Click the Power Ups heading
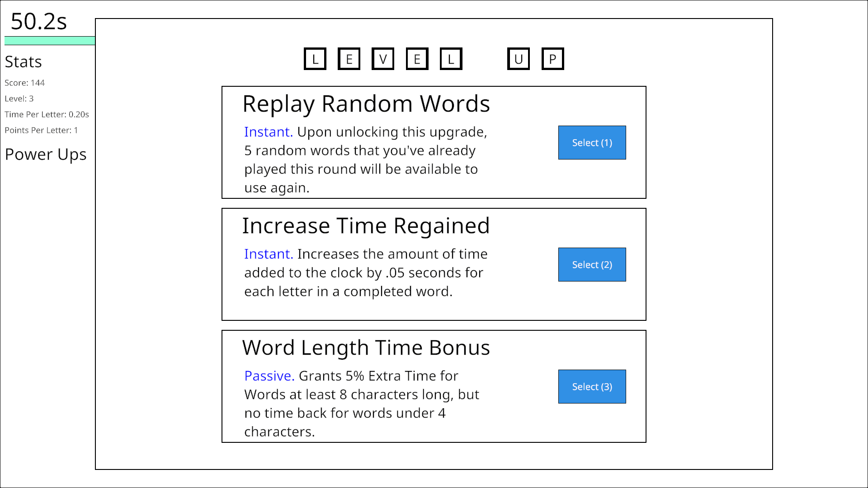The width and height of the screenshot is (868, 488). click(x=46, y=155)
